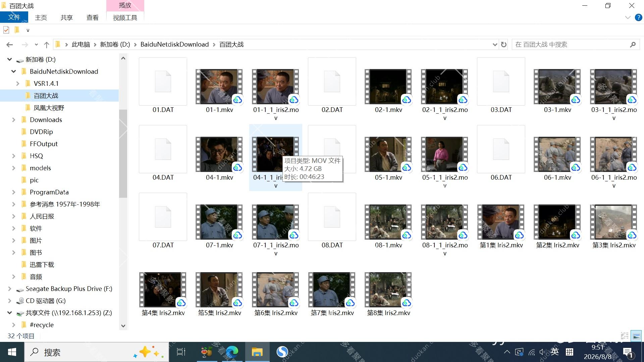
Task: Select the 03.DAT file icon
Action: click(x=501, y=81)
